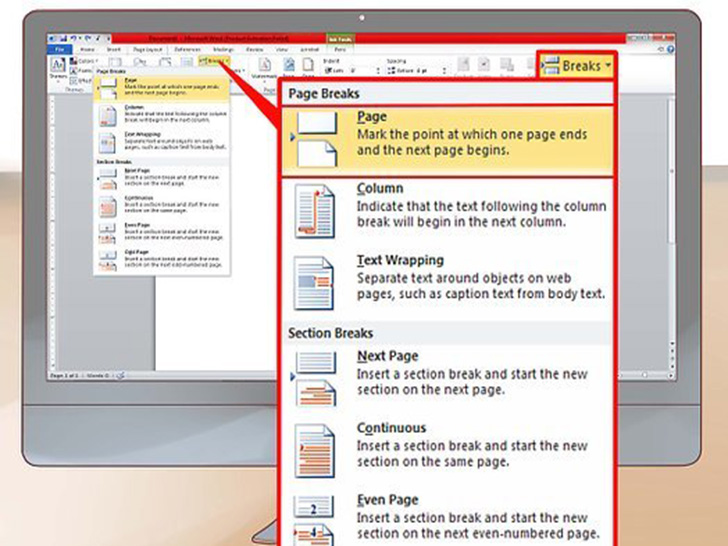Image resolution: width=728 pixels, height=546 pixels.
Task: Click the Margins icon in Page Setup
Action: coord(115,62)
